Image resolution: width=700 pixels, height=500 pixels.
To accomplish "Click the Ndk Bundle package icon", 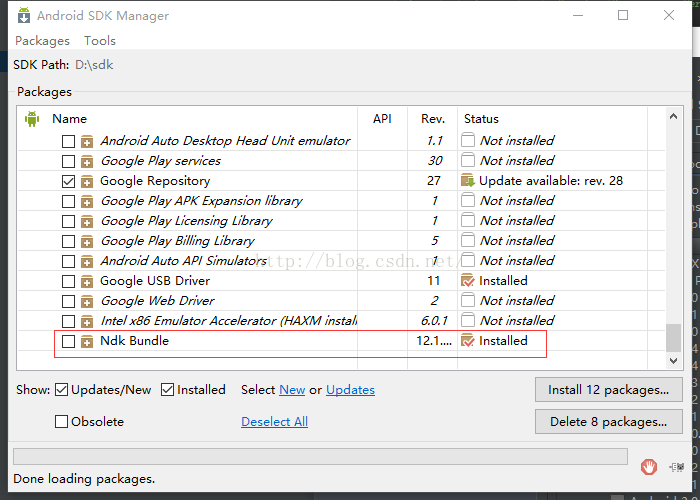I will pyautogui.click(x=87, y=342).
